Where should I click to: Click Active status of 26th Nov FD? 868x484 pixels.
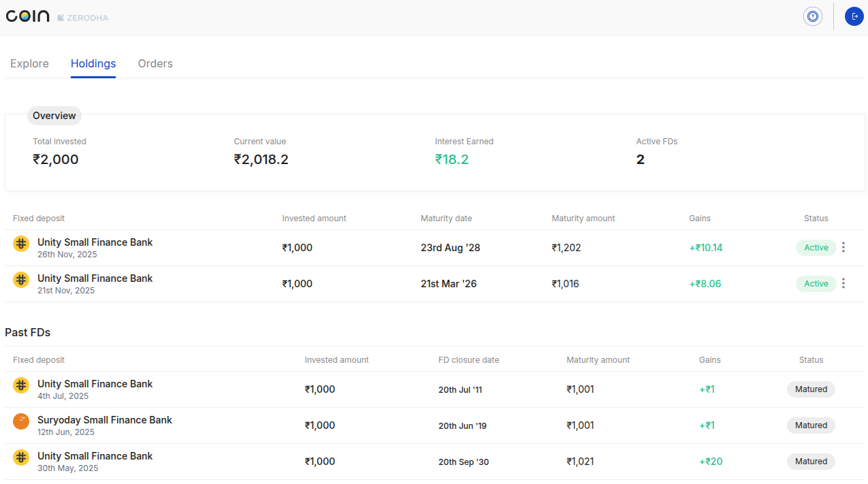click(x=816, y=248)
